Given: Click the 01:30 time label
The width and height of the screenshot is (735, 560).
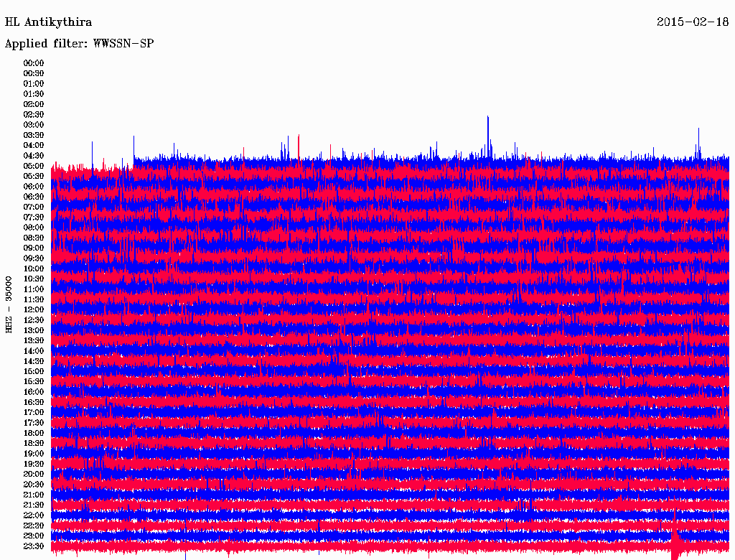Looking at the screenshot, I should coord(34,94).
